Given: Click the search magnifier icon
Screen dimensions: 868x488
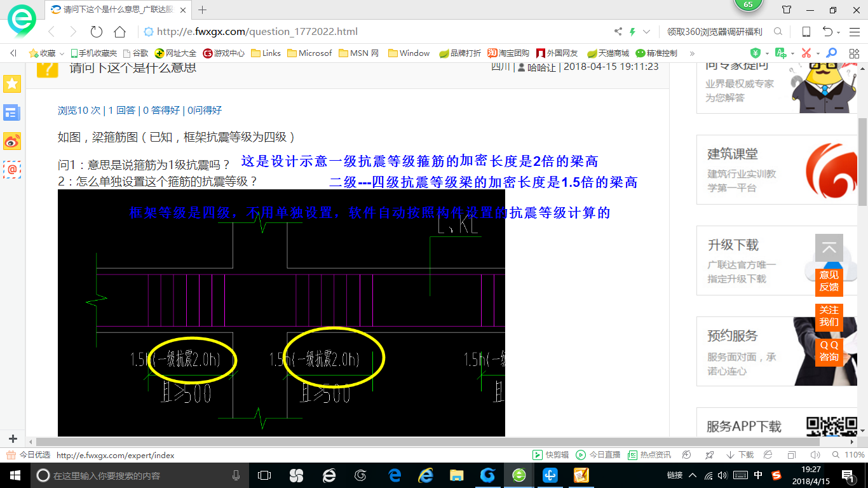Looking at the screenshot, I should coord(778,32).
